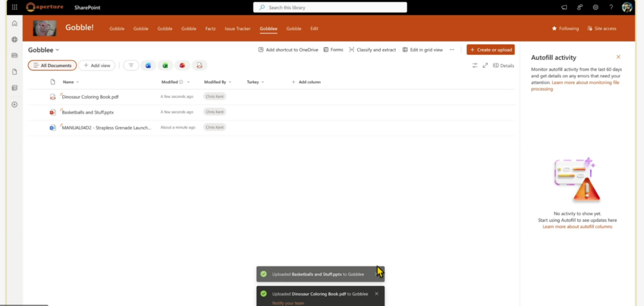
Task: Open the app launcher waffle icon
Action: pos(14,7)
